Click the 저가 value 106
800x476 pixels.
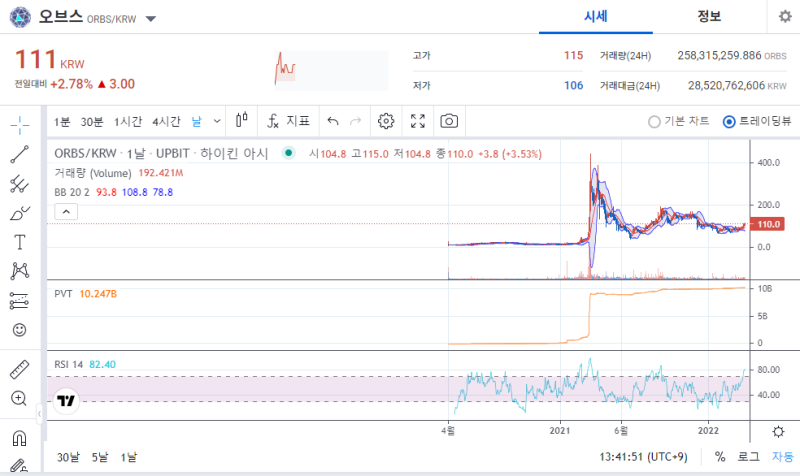coord(573,85)
